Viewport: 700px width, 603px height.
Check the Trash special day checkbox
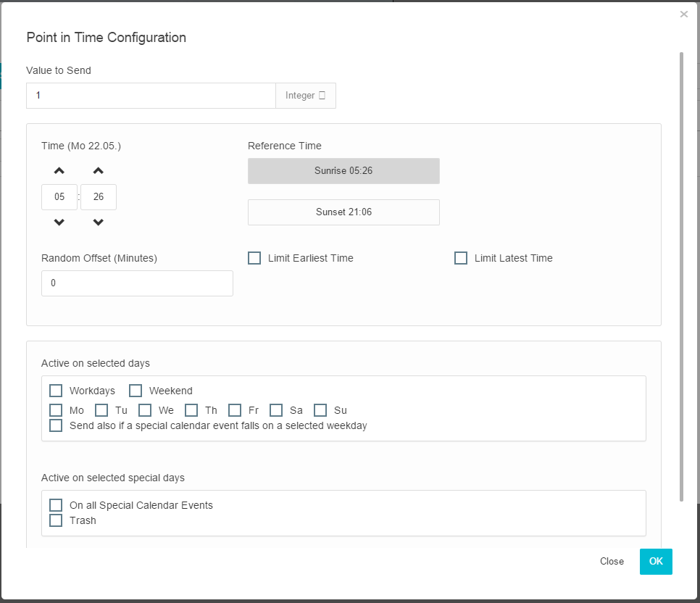(56, 520)
